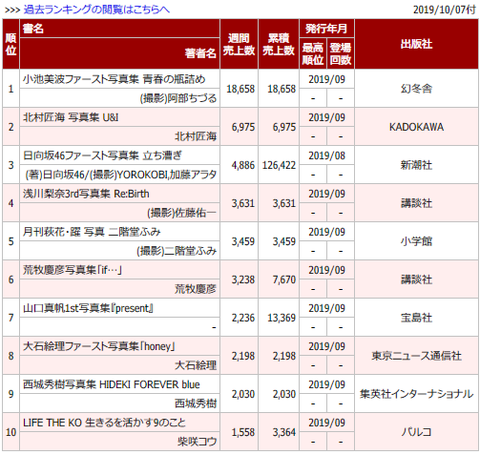Select title 大石絵理ファースト写真集「honey」
The width and height of the screenshot is (480, 455).
[x=99, y=346]
